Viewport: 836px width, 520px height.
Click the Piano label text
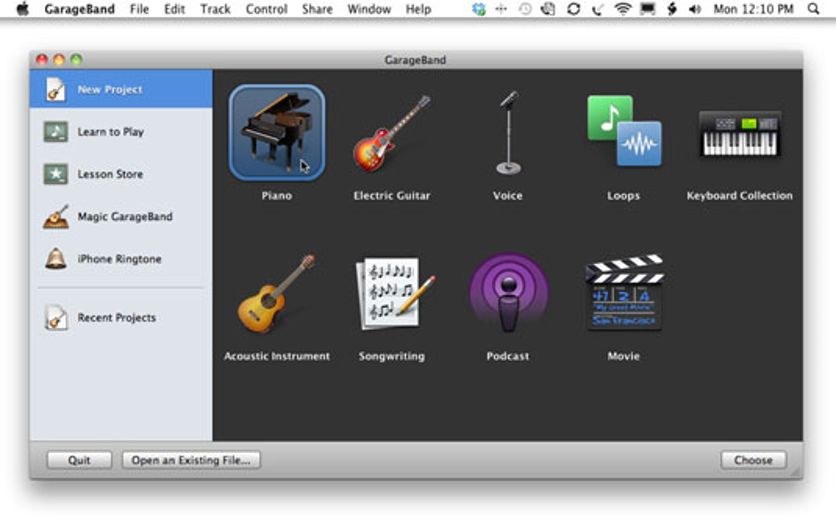pos(277,196)
